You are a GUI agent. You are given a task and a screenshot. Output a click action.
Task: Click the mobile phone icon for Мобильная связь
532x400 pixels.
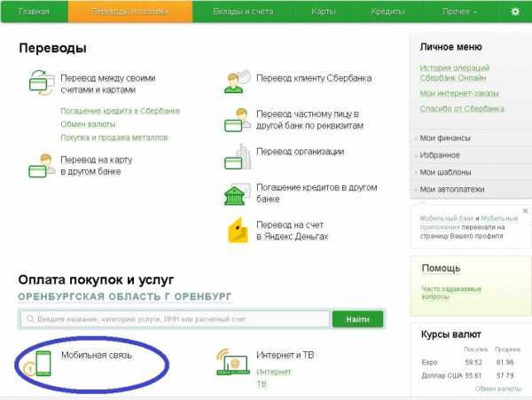click(43, 364)
